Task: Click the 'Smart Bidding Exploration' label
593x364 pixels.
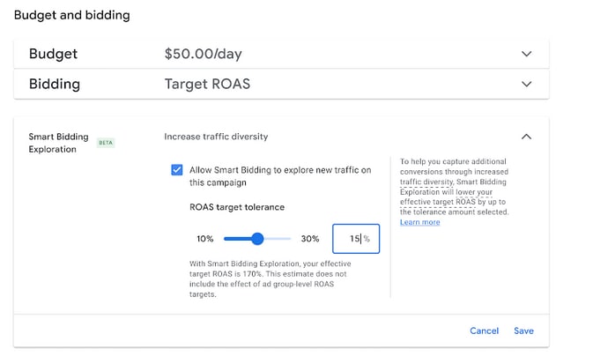Action: click(59, 143)
